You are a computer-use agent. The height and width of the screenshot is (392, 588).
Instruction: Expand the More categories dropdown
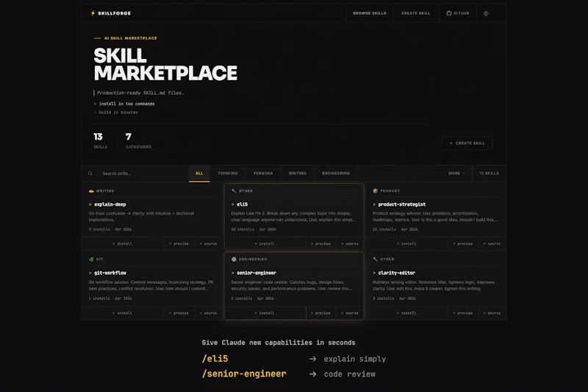[456, 174]
